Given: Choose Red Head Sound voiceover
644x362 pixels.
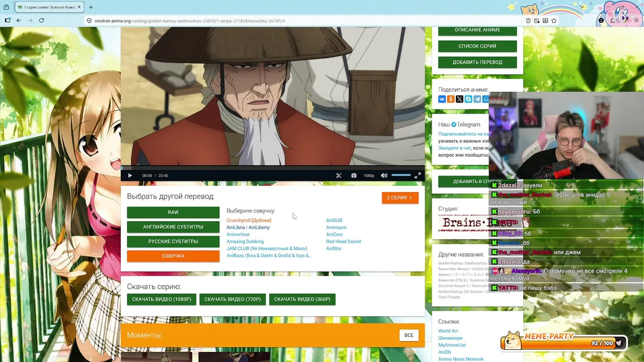Looking at the screenshot, I should tap(344, 241).
